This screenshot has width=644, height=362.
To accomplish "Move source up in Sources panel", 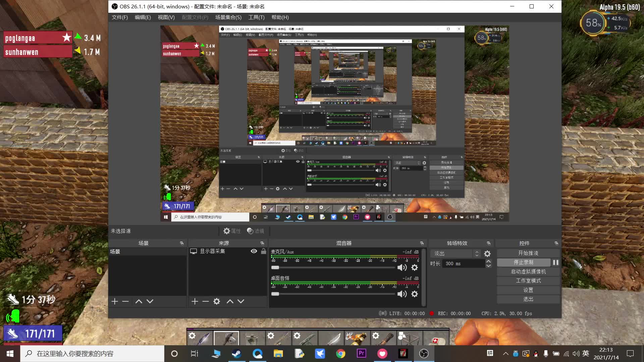I will [230, 301].
